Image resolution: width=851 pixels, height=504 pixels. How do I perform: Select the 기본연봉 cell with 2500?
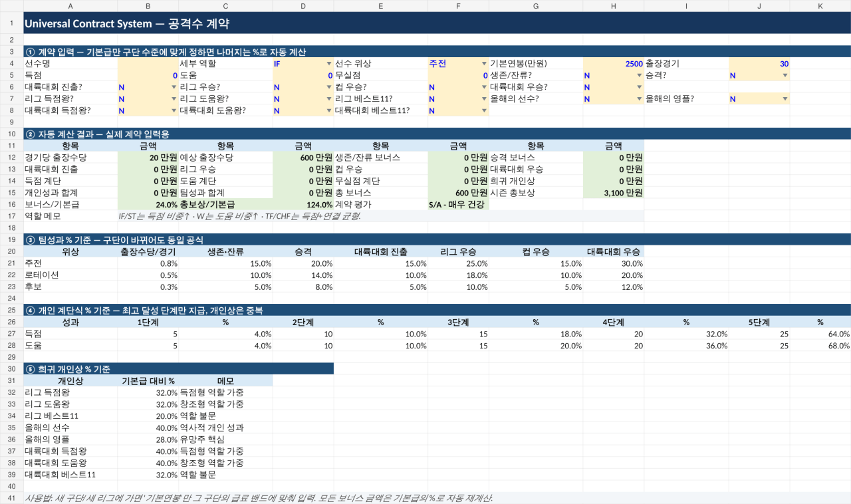click(613, 64)
